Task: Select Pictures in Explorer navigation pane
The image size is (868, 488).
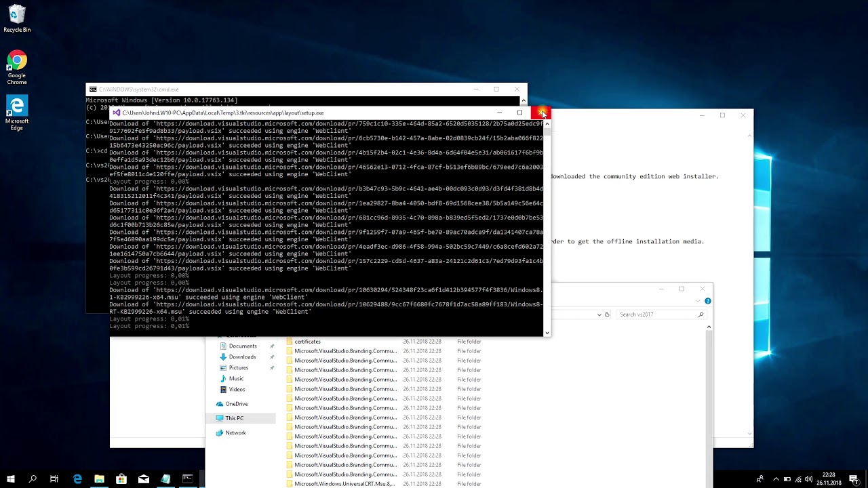Action: click(238, 368)
